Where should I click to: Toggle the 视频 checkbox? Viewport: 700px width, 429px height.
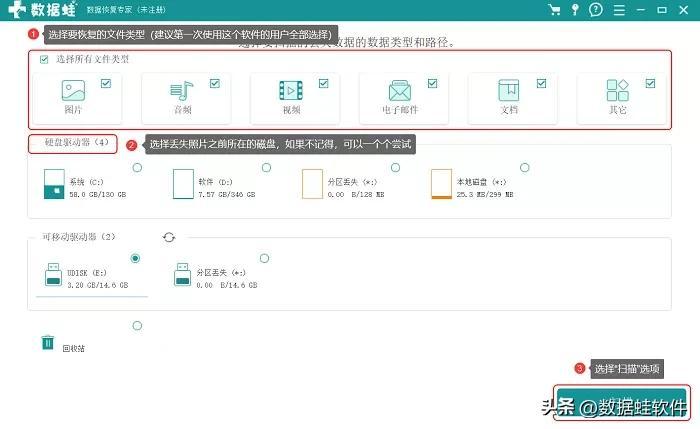pyautogui.click(x=324, y=83)
